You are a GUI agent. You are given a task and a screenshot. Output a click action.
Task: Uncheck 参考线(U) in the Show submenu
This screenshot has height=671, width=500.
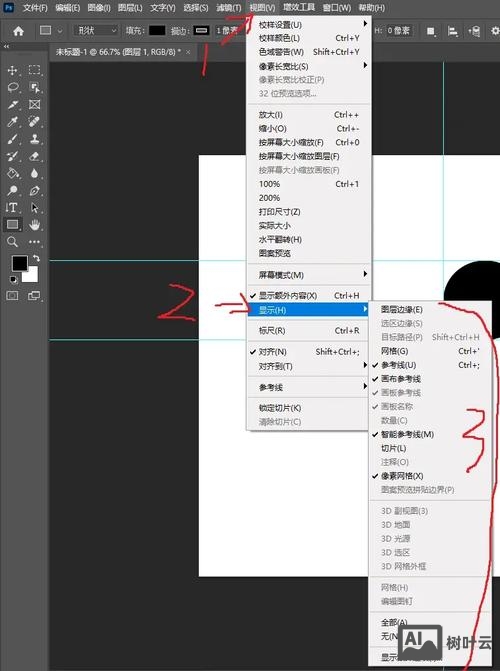coord(430,365)
